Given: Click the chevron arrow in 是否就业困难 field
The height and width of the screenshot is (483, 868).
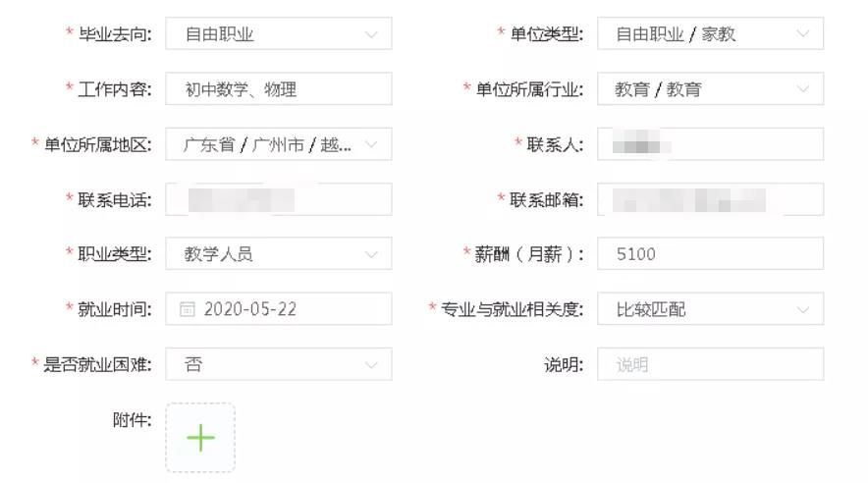Looking at the screenshot, I should (371, 364).
